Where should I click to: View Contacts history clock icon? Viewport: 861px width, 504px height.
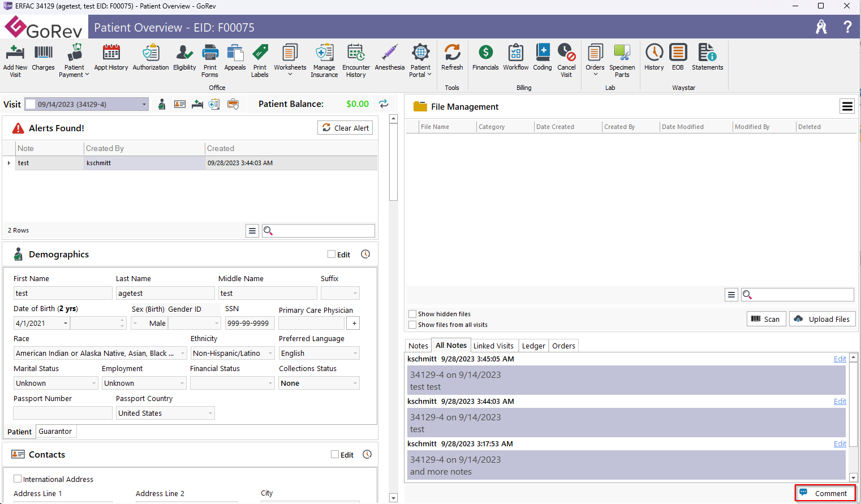pos(367,454)
